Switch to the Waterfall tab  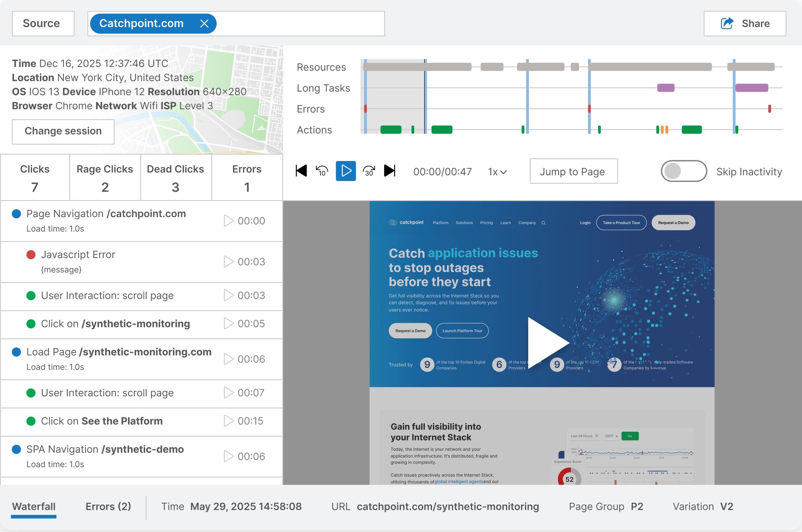[34, 507]
